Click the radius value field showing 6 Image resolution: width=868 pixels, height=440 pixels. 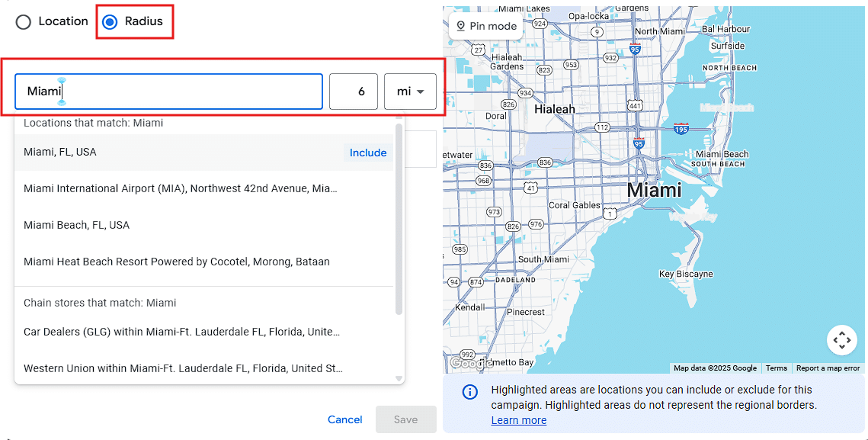pos(354,92)
